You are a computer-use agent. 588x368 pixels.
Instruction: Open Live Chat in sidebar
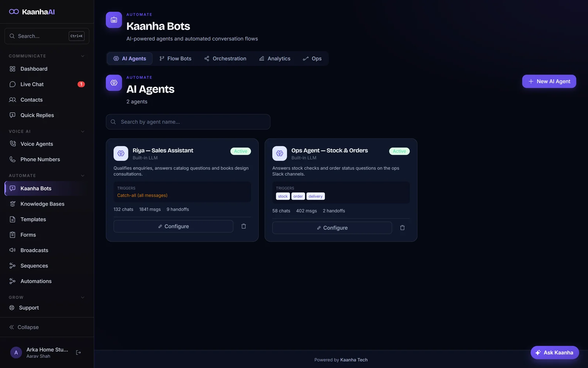point(47,84)
